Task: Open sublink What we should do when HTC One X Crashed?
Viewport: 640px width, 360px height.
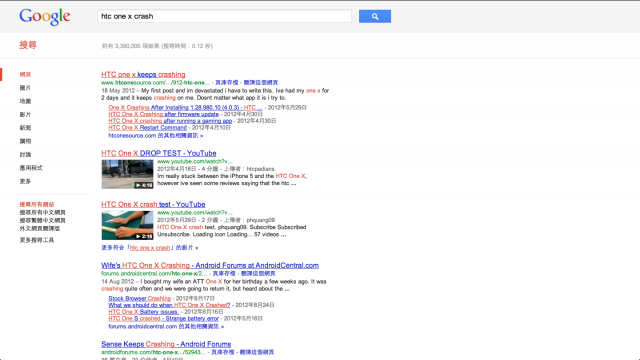Action: pyautogui.click(x=169, y=305)
